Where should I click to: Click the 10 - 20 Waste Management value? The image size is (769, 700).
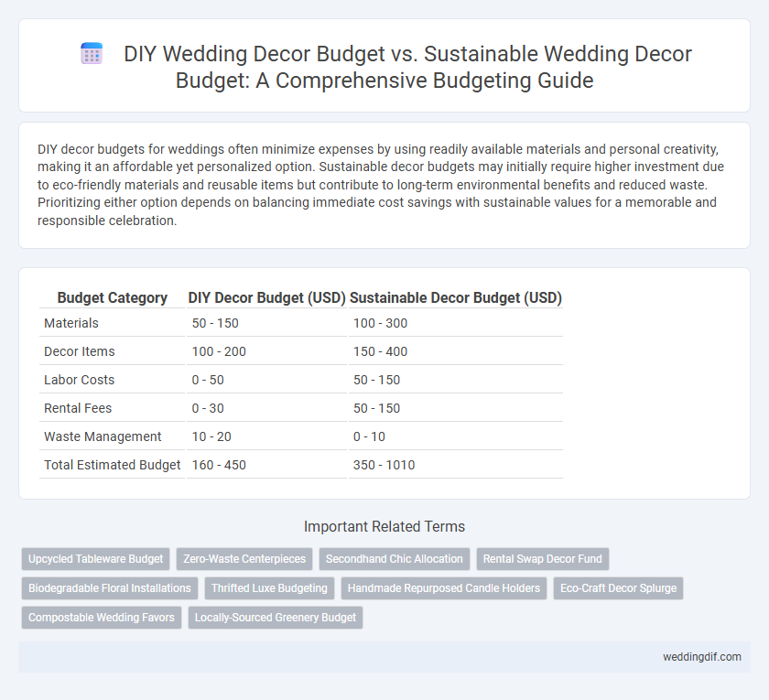[x=211, y=436]
